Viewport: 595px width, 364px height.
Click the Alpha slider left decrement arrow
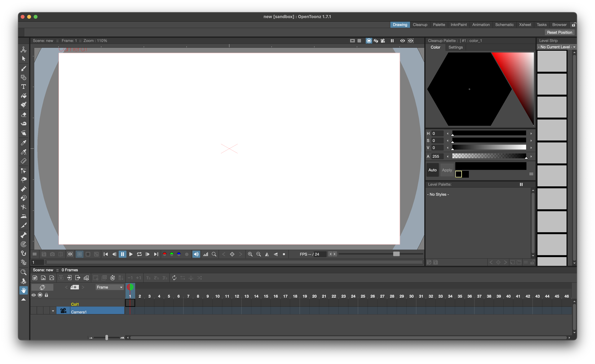tap(447, 156)
